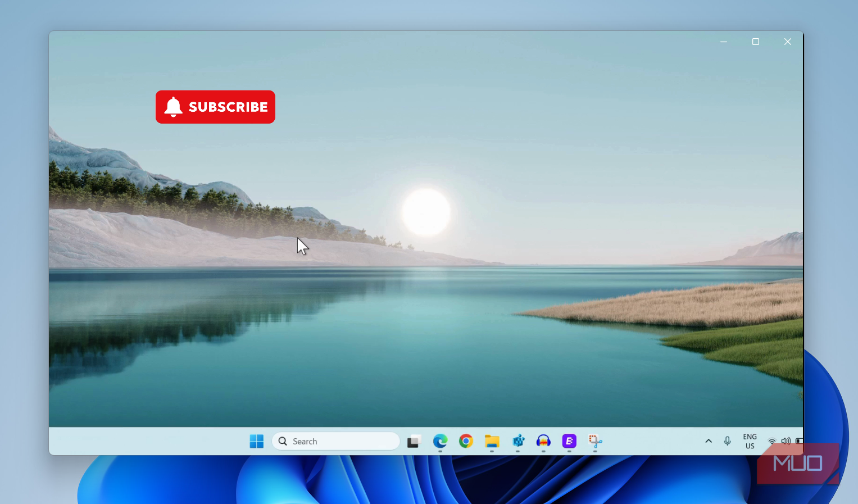This screenshot has width=858, height=504.
Task: Click the speaker volume icon
Action: 786,442
